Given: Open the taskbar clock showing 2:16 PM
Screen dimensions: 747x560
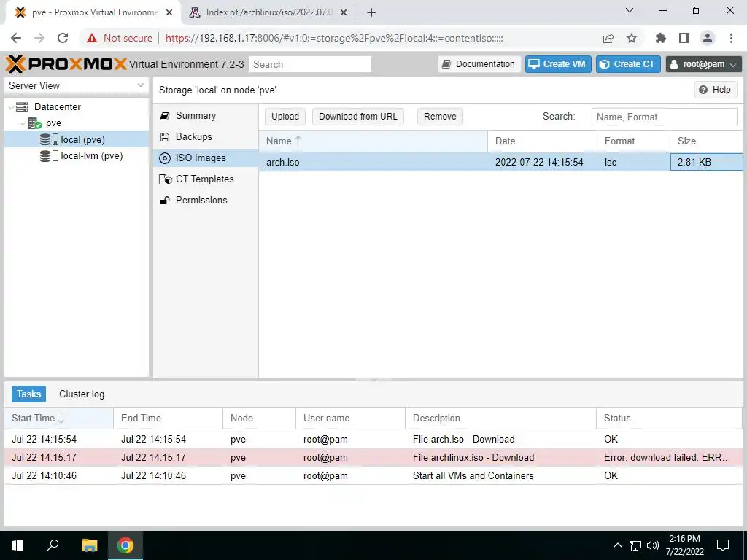Looking at the screenshot, I should point(684,545).
